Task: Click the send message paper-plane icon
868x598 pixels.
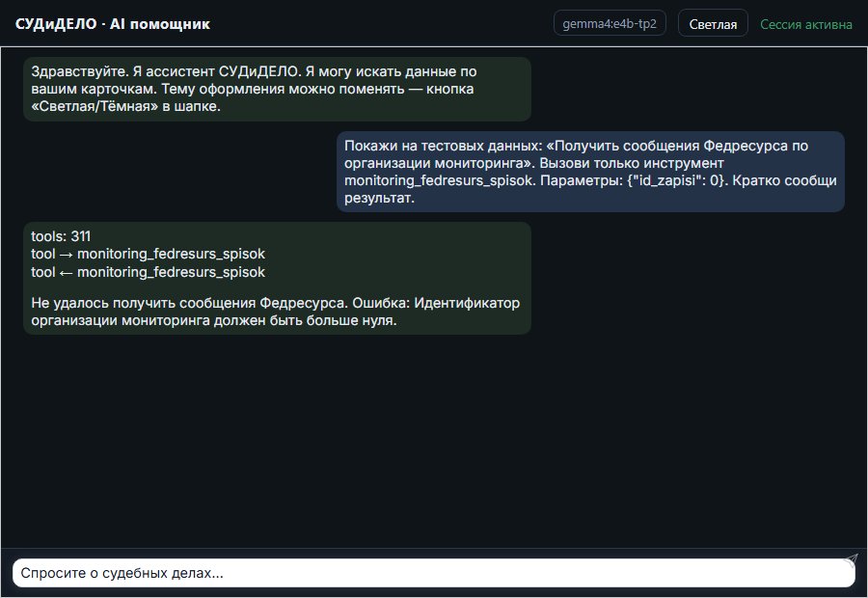Action: (x=851, y=559)
